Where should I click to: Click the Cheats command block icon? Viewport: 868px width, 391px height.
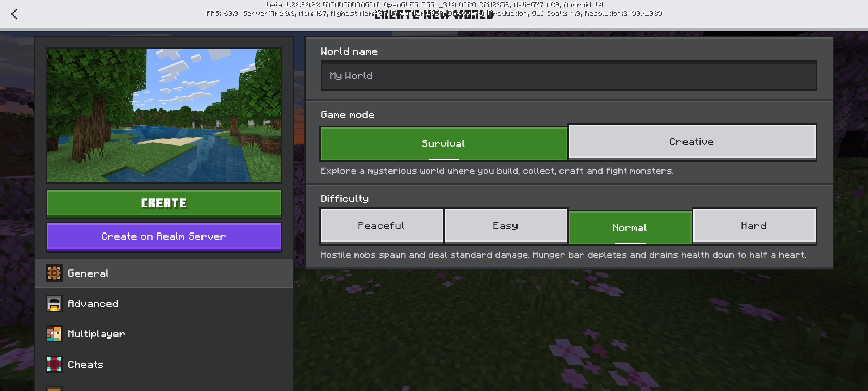click(x=54, y=364)
